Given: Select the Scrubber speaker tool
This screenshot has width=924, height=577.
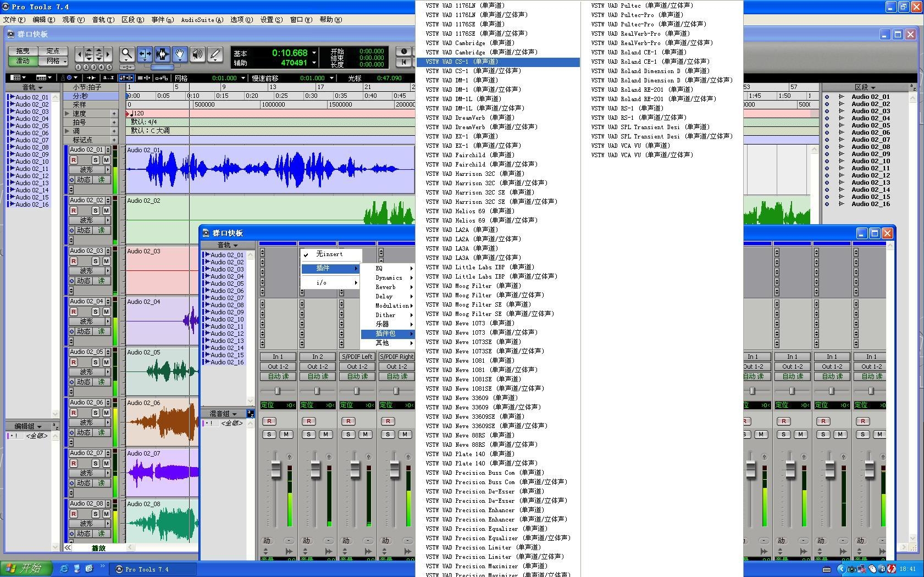Looking at the screenshot, I should [x=197, y=54].
